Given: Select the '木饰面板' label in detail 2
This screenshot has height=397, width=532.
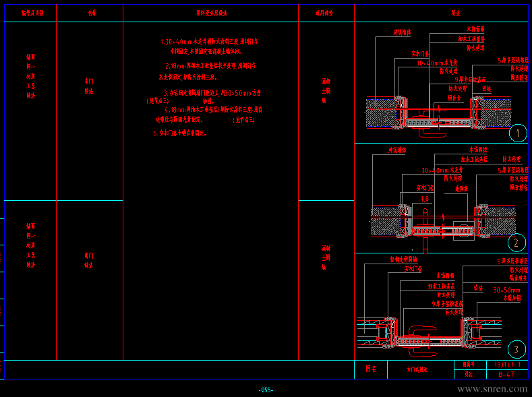Looking at the screenshot, I should pyautogui.click(x=478, y=150).
